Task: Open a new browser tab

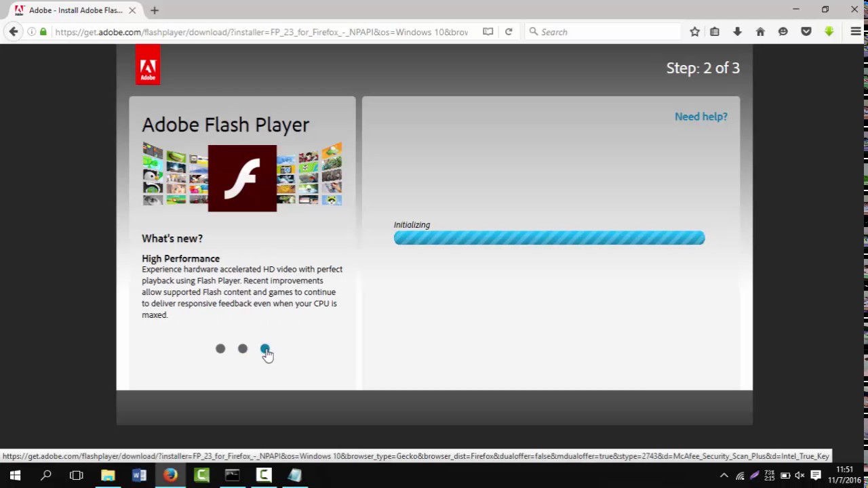Action: (155, 10)
